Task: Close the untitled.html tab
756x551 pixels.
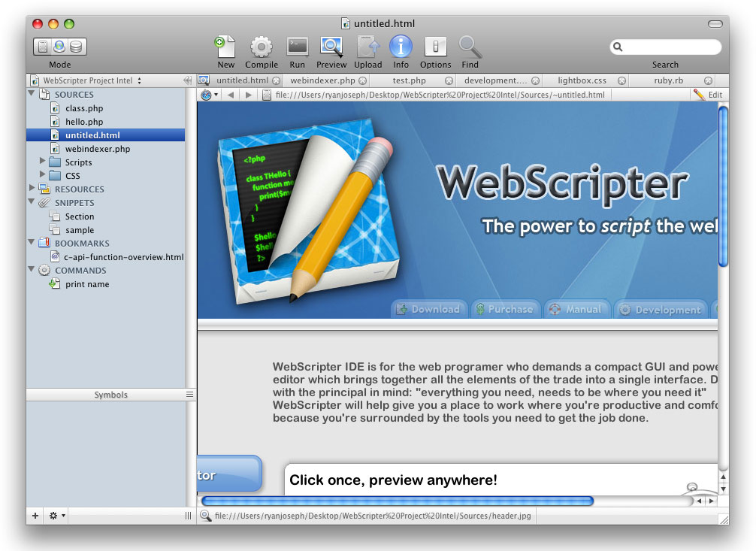Action: click(277, 81)
